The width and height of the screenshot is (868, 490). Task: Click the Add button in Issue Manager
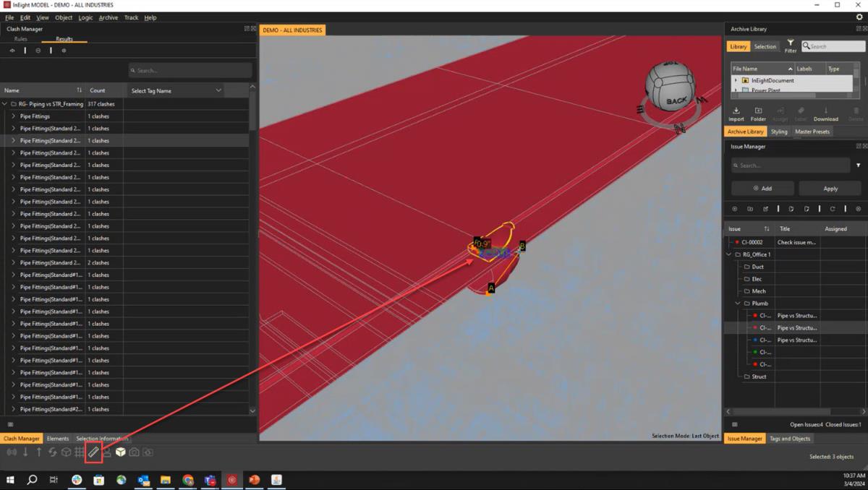762,188
